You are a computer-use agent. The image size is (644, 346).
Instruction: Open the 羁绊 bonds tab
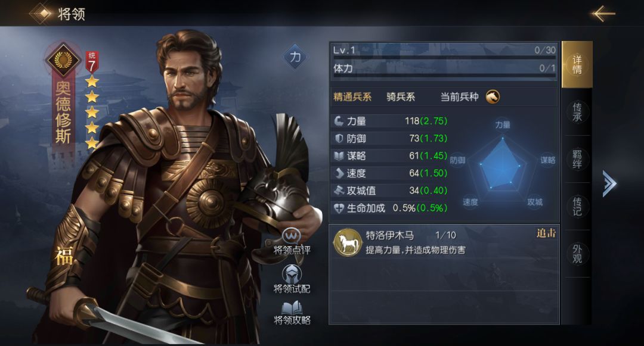coord(577,159)
